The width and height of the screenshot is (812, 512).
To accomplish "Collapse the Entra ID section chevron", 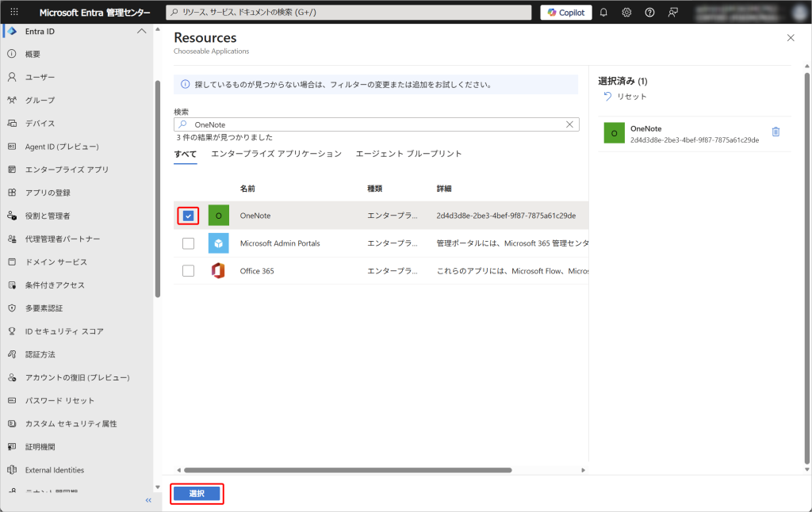I will (142, 31).
